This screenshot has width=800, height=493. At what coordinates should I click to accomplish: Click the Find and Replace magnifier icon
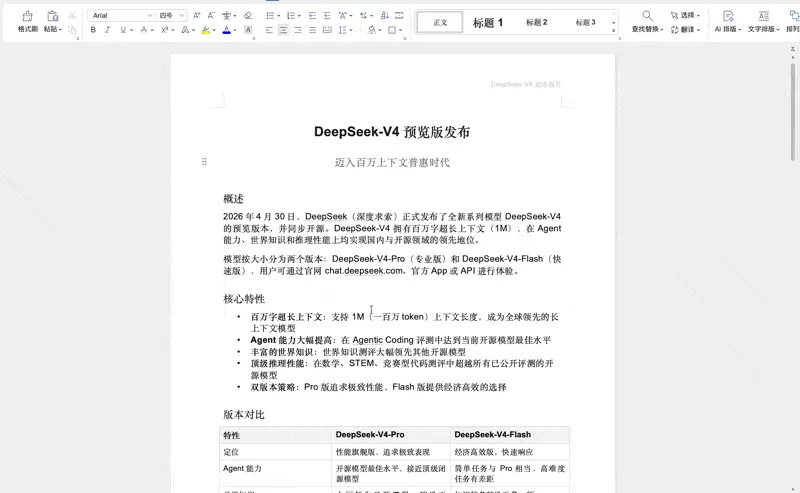tap(647, 16)
